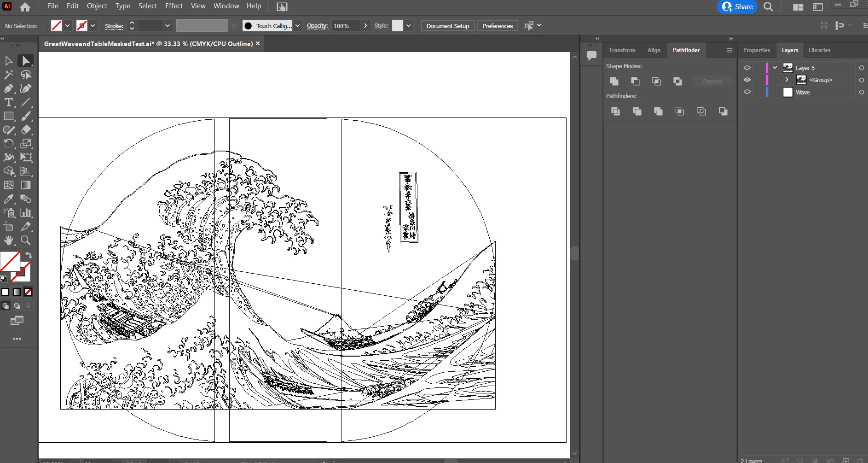Open the comments panel icon
The image size is (868, 463).
pyautogui.click(x=591, y=56)
